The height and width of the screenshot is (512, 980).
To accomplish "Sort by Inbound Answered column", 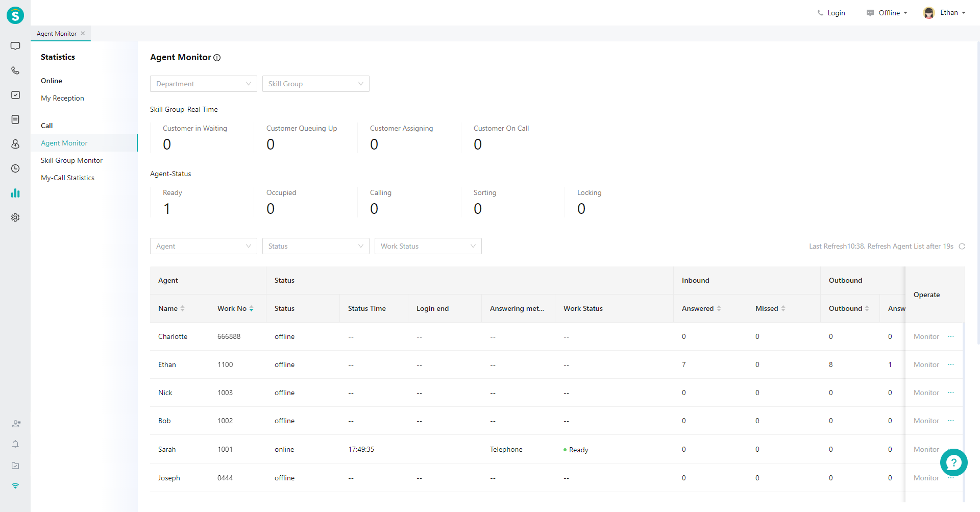I will click(x=719, y=308).
